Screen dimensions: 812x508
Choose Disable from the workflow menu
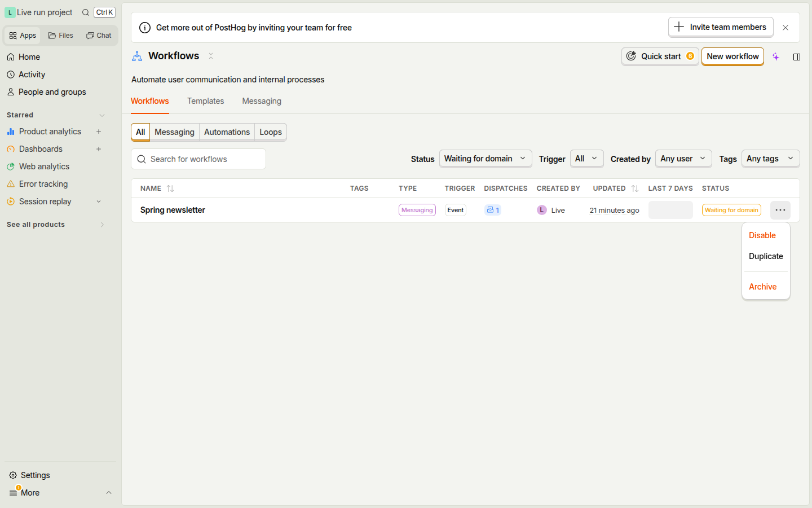pos(766,235)
